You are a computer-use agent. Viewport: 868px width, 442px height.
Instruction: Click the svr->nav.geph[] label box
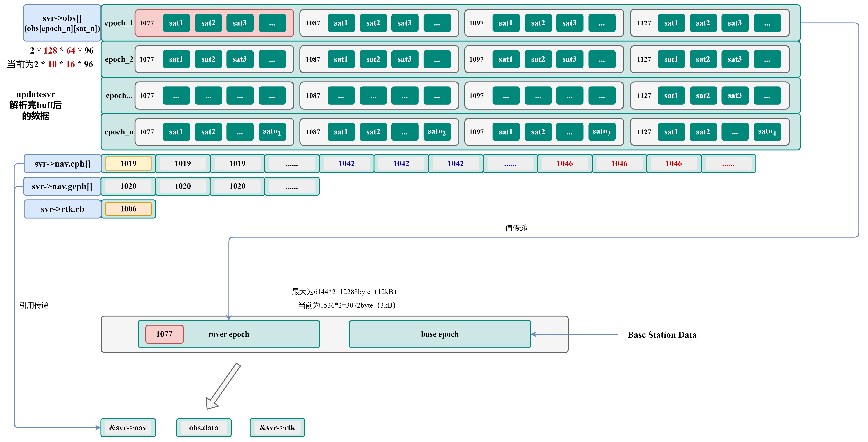coord(62,186)
